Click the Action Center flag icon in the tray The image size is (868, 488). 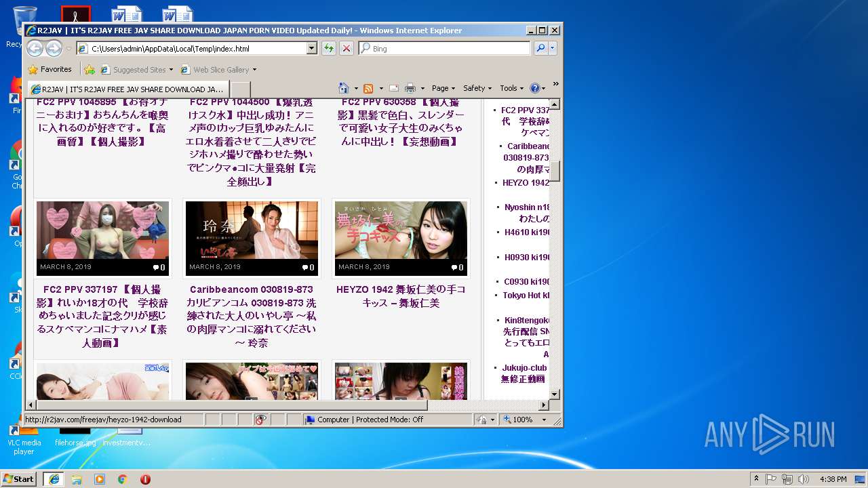[771, 479]
